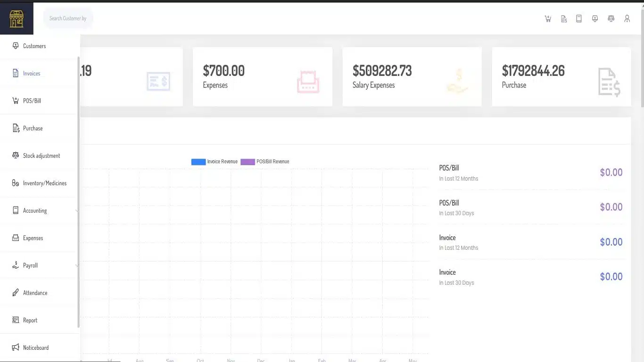This screenshot has height=362, width=644.
Task: Click the Purchase card invoice-dollar icon
Action: tap(609, 82)
